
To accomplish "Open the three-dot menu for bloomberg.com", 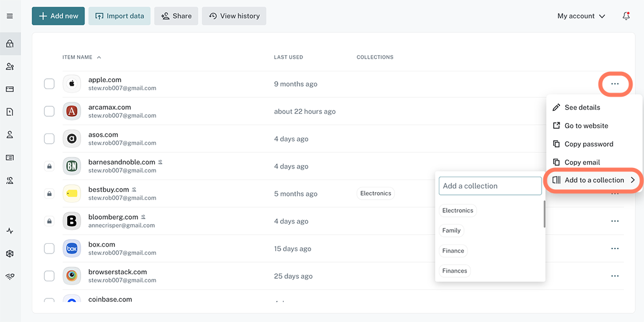I will click(x=615, y=221).
